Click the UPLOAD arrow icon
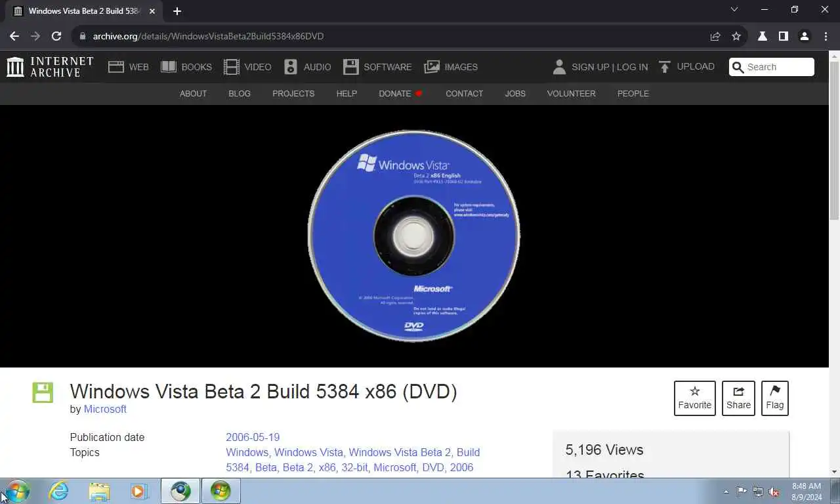The height and width of the screenshot is (504, 840). (665, 67)
